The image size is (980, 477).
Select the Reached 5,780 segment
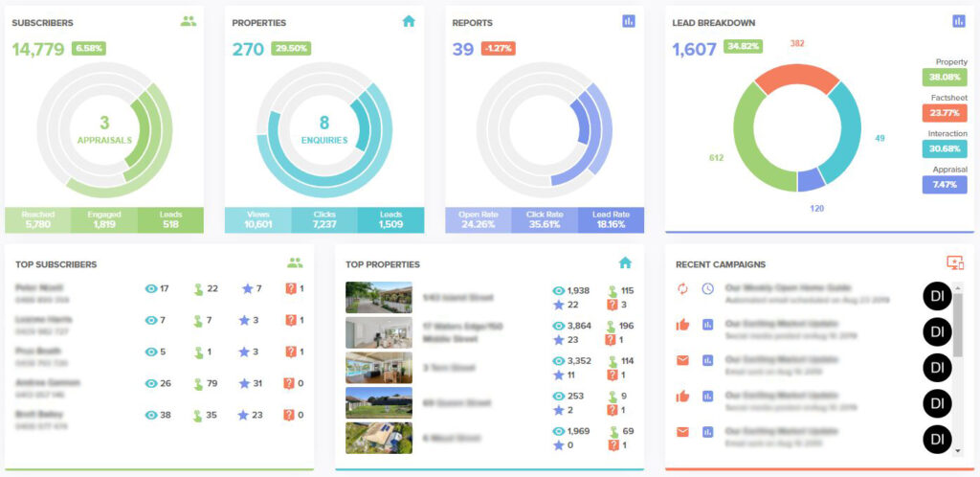pyautogui.click(x=37, y=220)
